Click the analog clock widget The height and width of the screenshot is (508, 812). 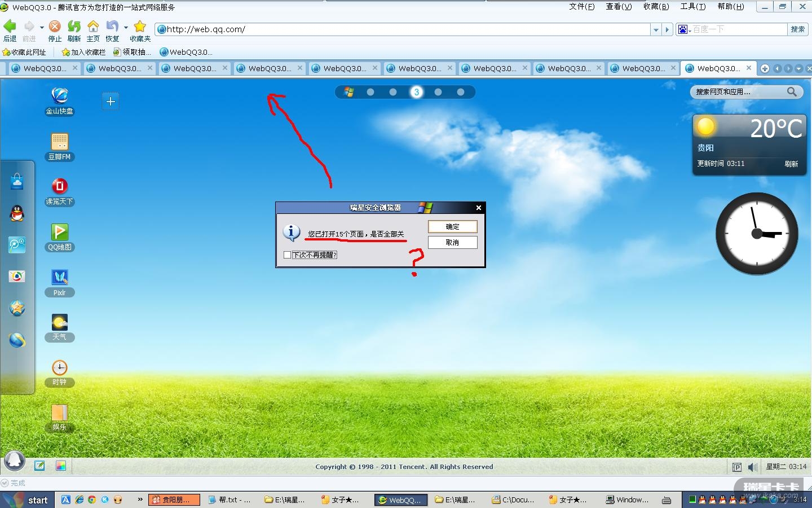(757, 233)
